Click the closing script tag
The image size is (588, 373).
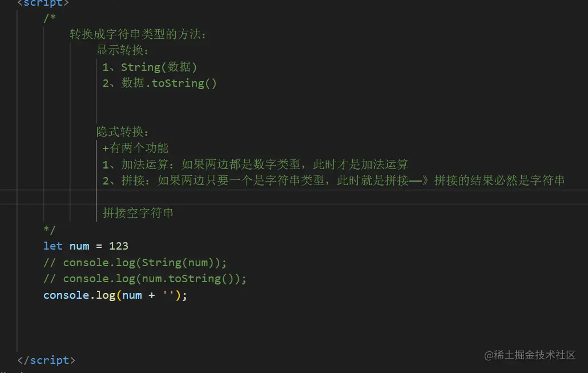46,360
